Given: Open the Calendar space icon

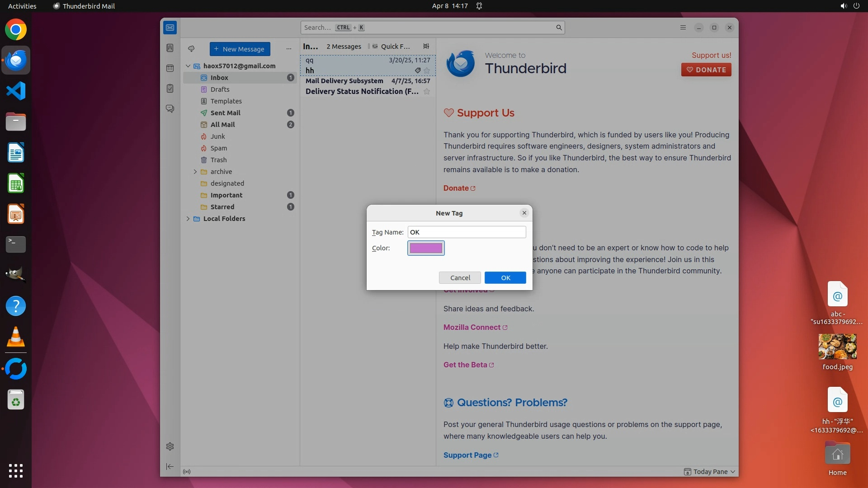Looking at the screenshot, I should tap(170, 68).
